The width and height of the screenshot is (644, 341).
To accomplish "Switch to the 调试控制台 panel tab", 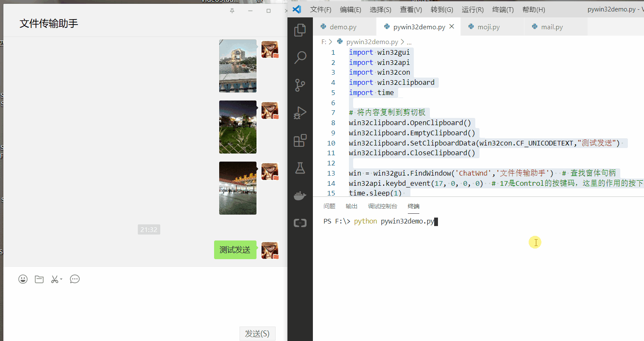I will pyautogui.click(x=382, y=206).
